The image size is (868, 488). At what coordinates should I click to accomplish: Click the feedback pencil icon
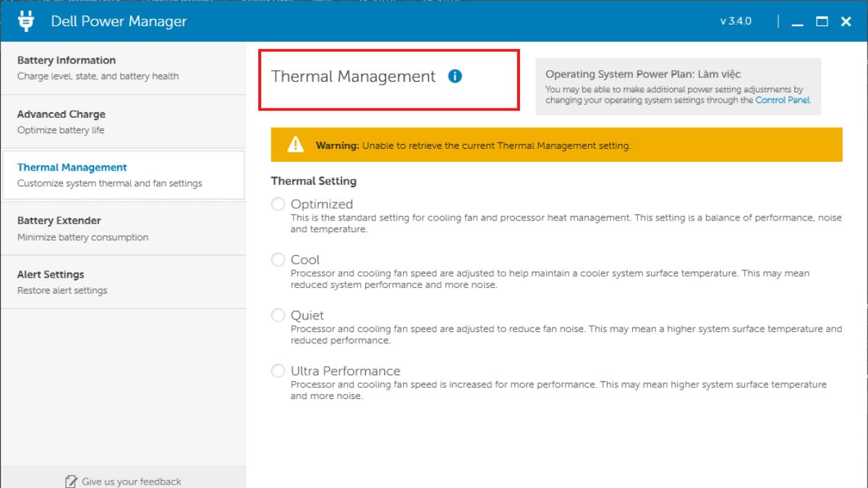point(71,481)
